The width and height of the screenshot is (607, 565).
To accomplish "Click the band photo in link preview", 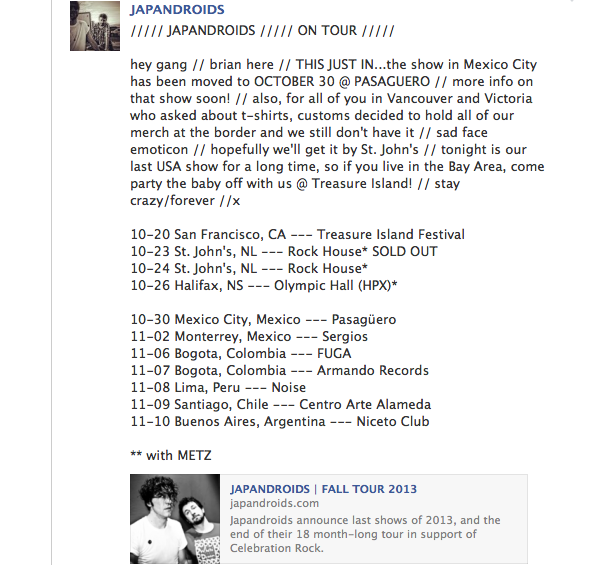I will point(175,519).
